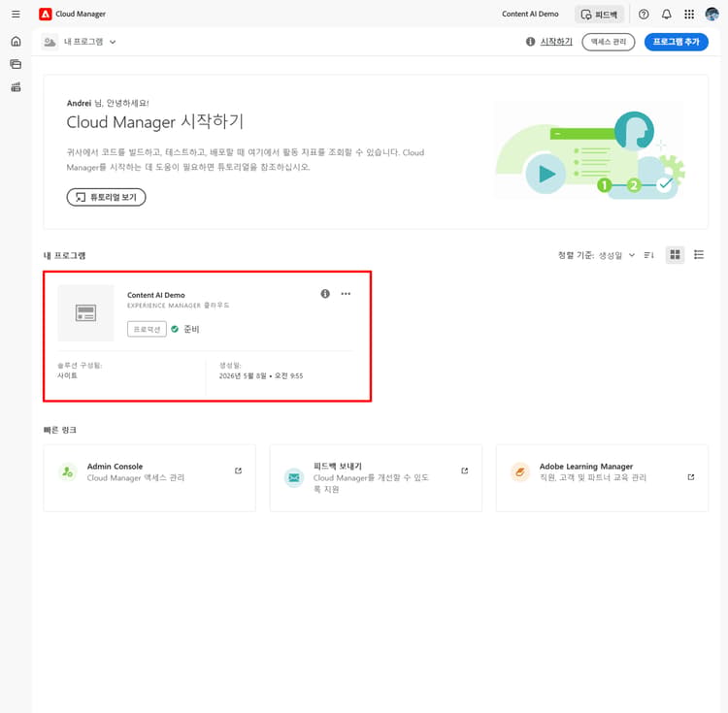Viewport: 728px width, 713px height.
Task: Switch to list view
Action: [x=699, y=255]
